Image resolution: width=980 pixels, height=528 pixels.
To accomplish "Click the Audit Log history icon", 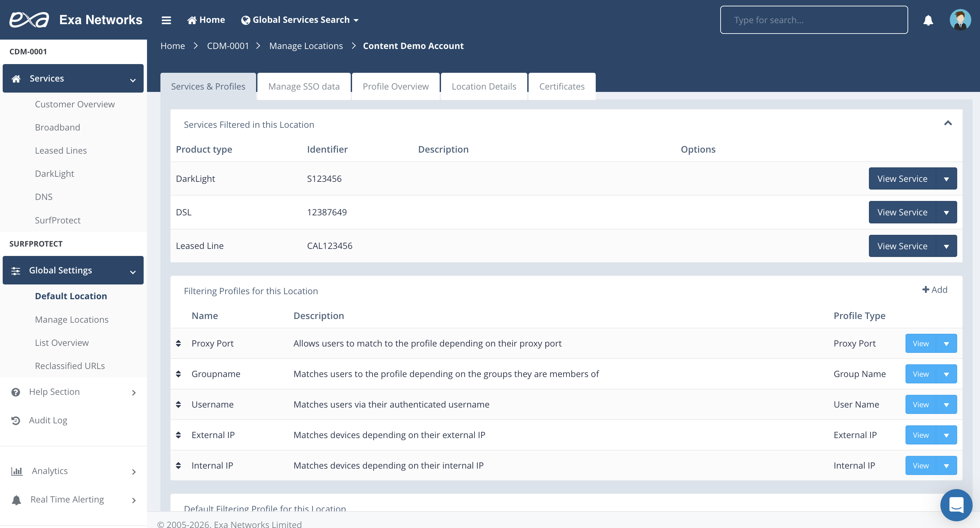I will point(15,420).
